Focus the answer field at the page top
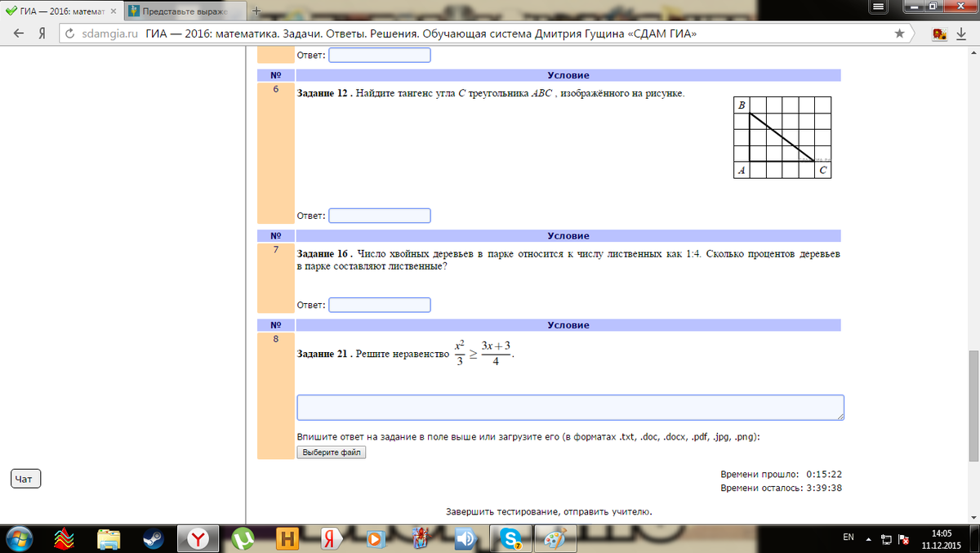Viewport: 980px width, 553px height. click(379, 56)
